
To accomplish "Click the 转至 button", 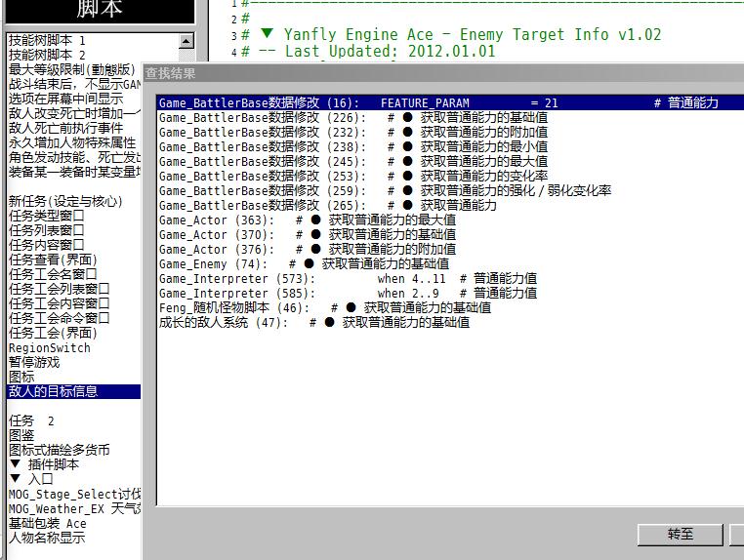I will click(680, 535).
